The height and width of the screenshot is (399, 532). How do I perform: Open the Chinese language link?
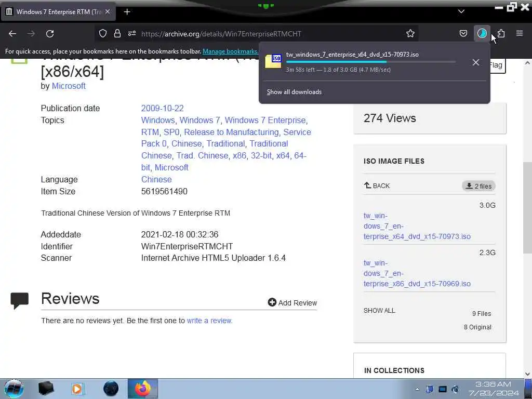pos(156,179)
